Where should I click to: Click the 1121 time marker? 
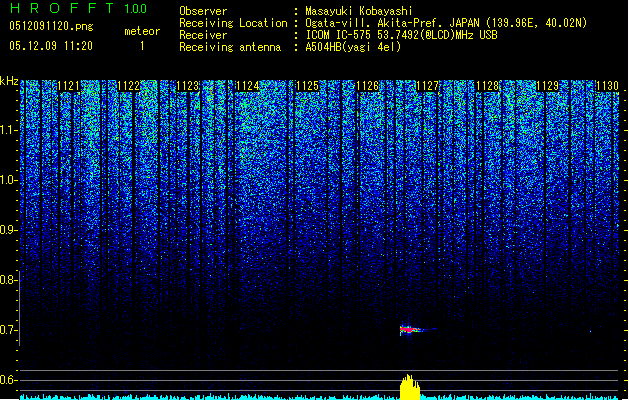[69, 86]
